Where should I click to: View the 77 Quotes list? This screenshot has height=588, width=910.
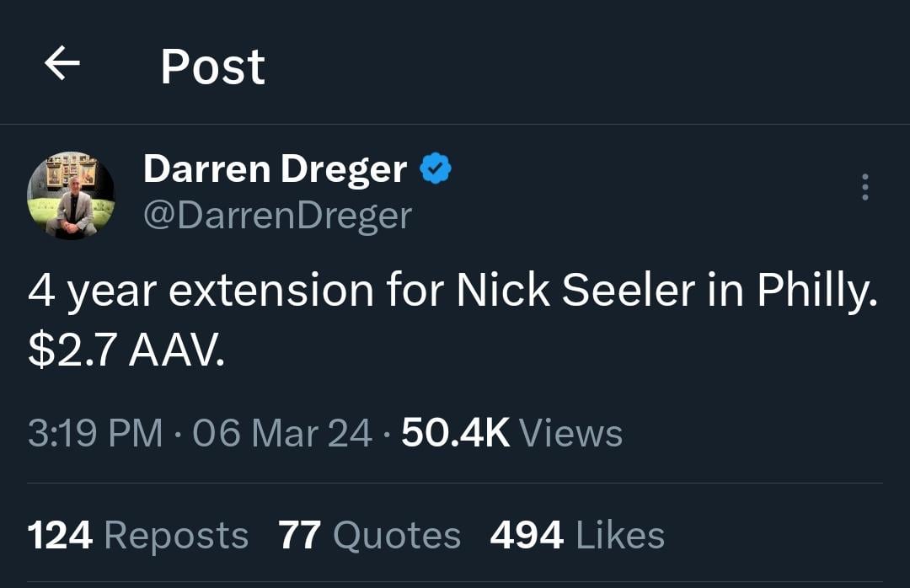coord(369,536)
